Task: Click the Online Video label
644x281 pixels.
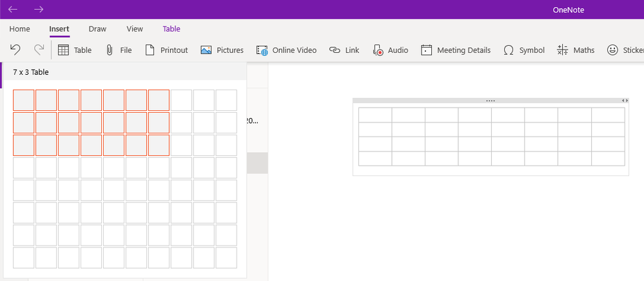Action: tap(295, 50)
